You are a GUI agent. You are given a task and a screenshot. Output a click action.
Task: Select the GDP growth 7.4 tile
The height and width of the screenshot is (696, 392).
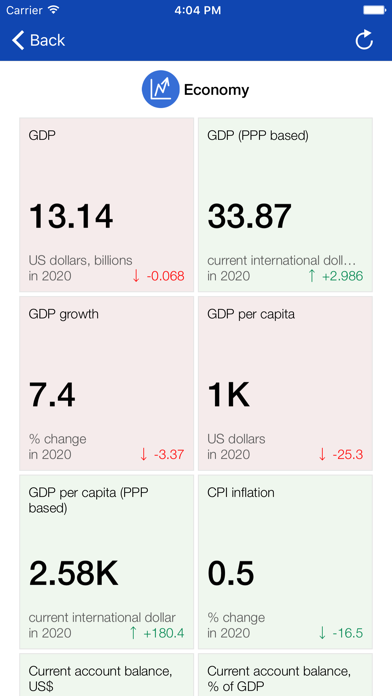point(107,384)
